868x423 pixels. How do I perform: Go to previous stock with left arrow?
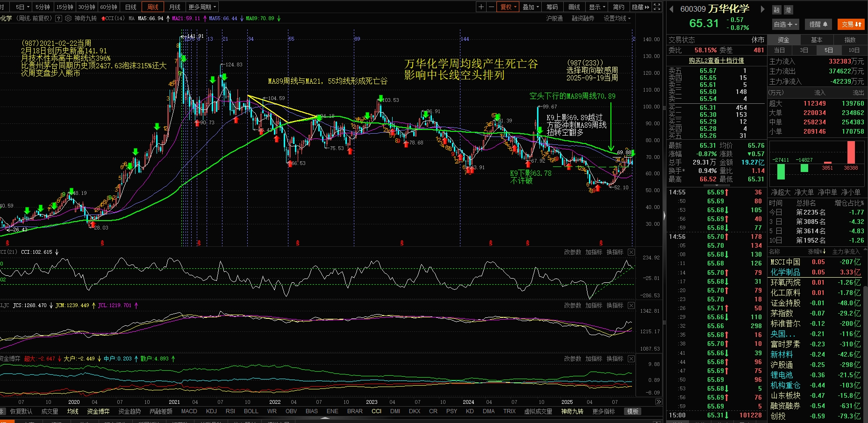[x=672, y=9]
